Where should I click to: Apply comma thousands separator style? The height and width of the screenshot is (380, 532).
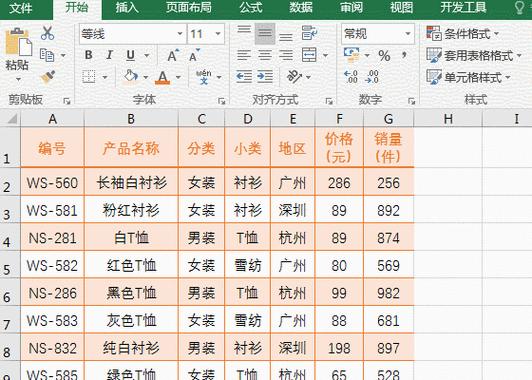[404, 55]
